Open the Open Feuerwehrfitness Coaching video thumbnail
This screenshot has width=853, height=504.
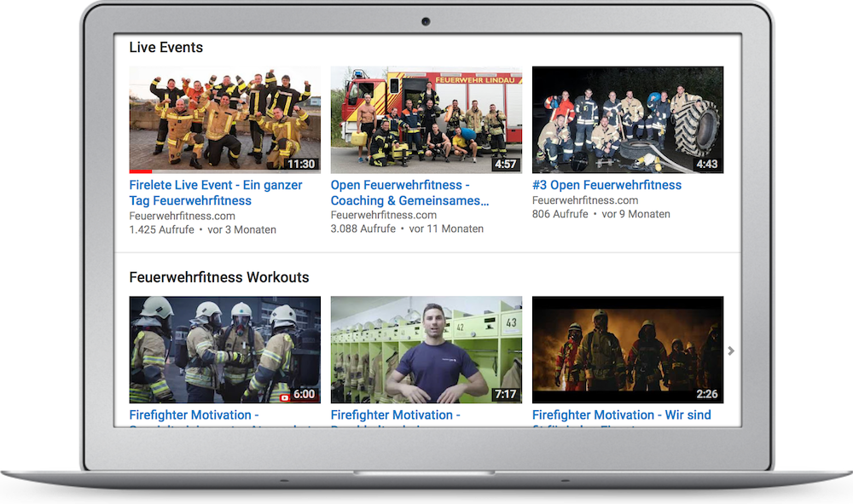click(x=426, y=119)
